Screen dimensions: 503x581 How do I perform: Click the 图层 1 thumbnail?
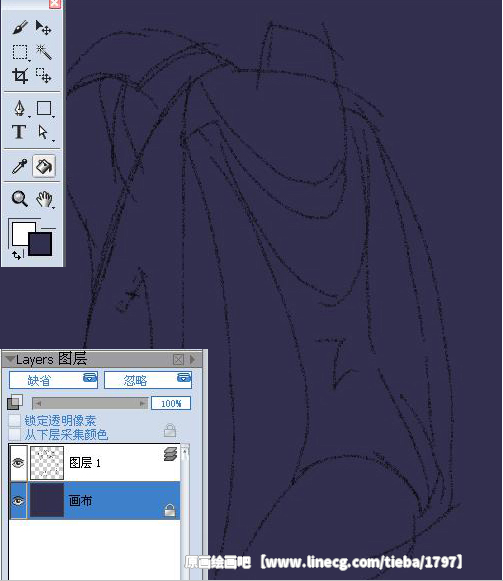47,462
